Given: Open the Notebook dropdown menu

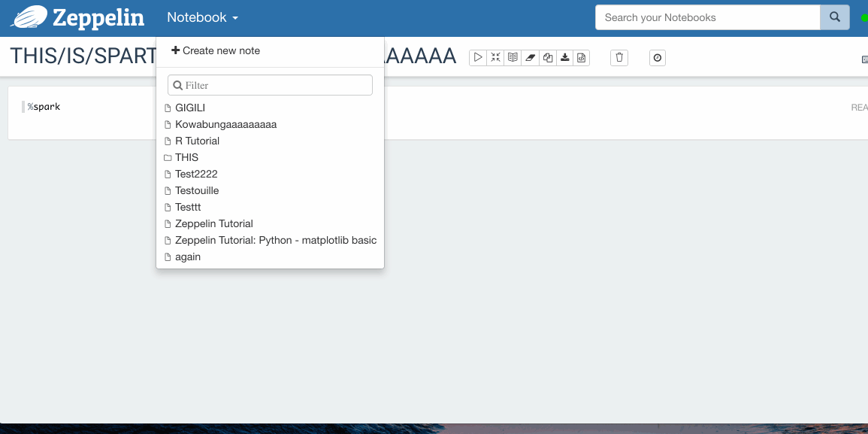Looking at the screenshot, I should [203, 17].
